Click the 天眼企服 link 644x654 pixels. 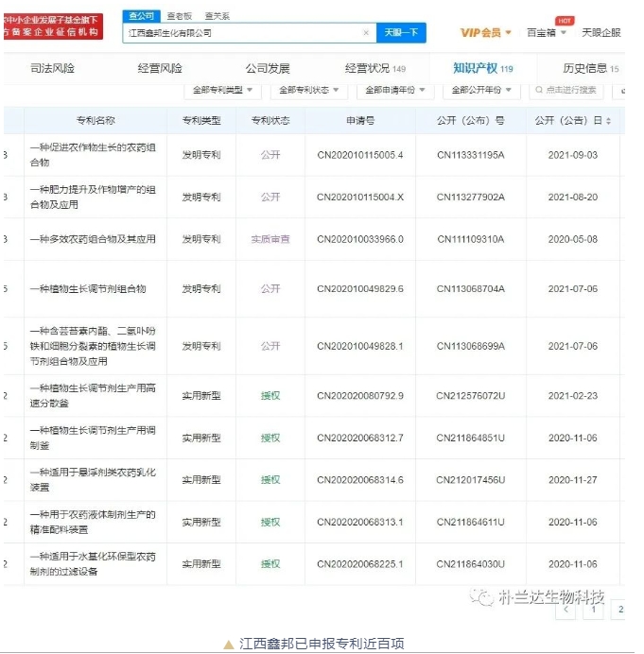click(601, 32)
